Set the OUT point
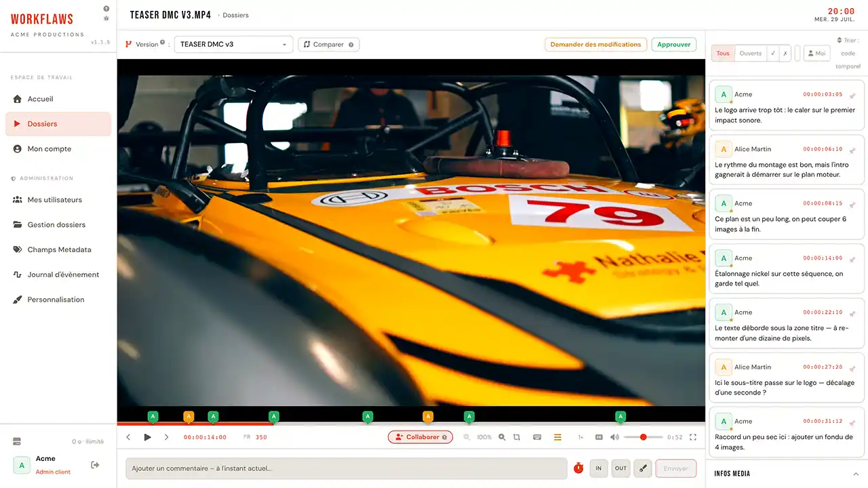Screen dimensions: 868x488 pyautogui.click(x=620, y=468)
